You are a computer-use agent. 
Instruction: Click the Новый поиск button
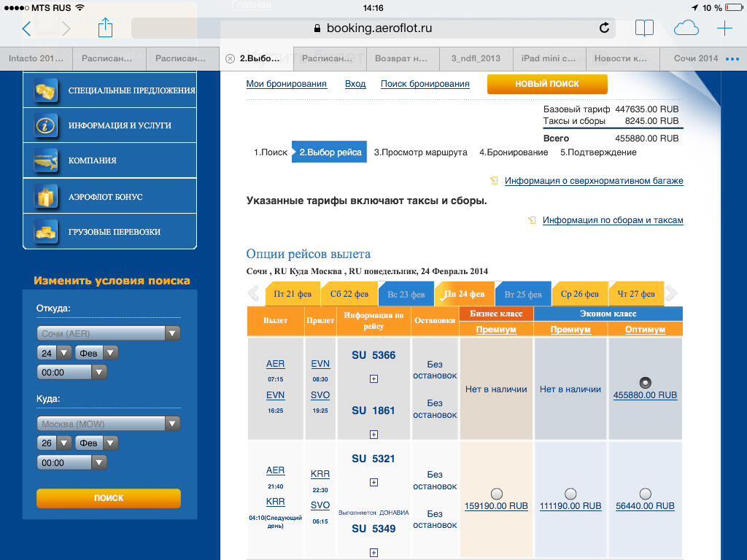pyautogui.click(x=547, y=85)
